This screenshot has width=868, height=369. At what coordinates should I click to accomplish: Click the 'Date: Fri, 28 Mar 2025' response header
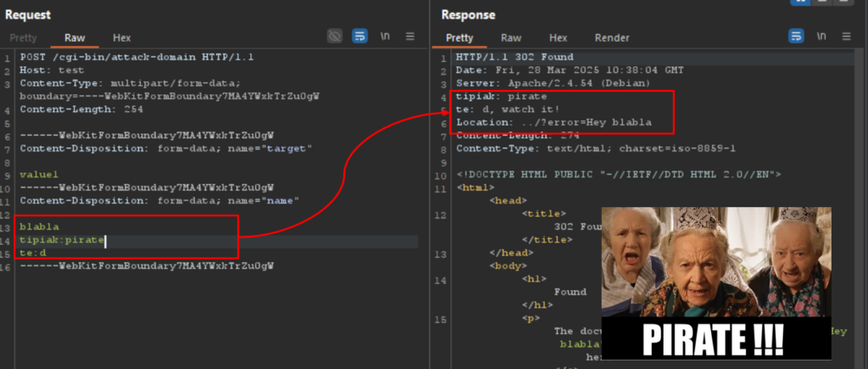(570, 70)
